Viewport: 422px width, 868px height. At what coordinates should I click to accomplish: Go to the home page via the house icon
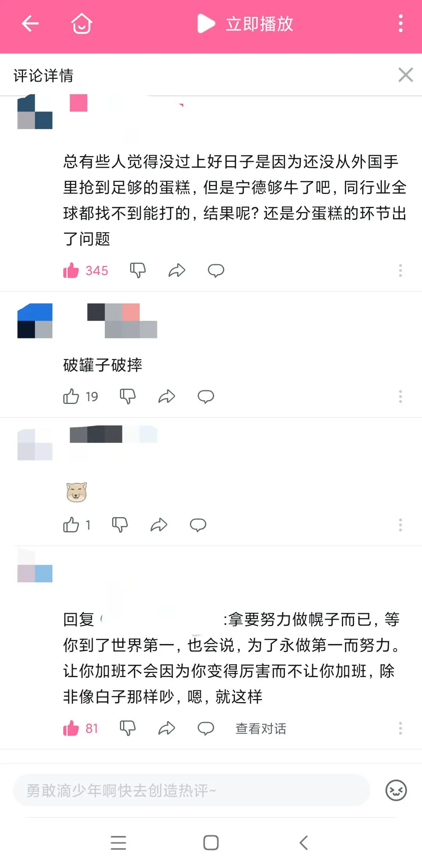(82, 24)
